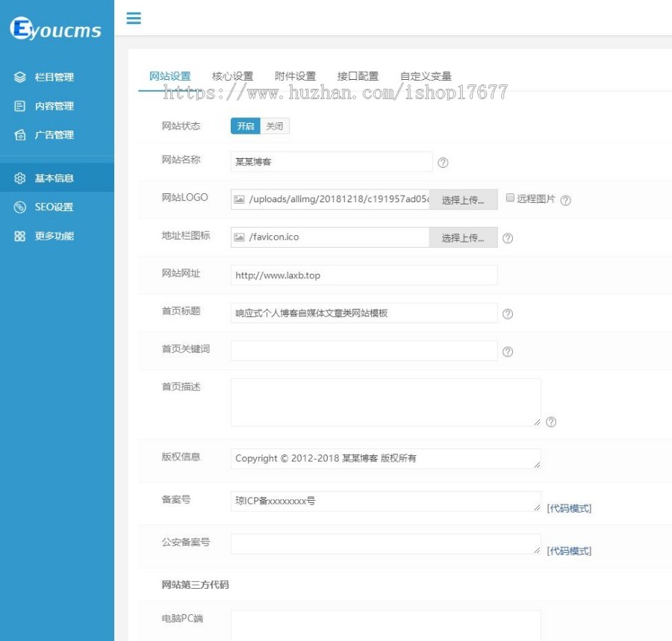Click the 网站第三方代码 heading

tap(195, 584)
